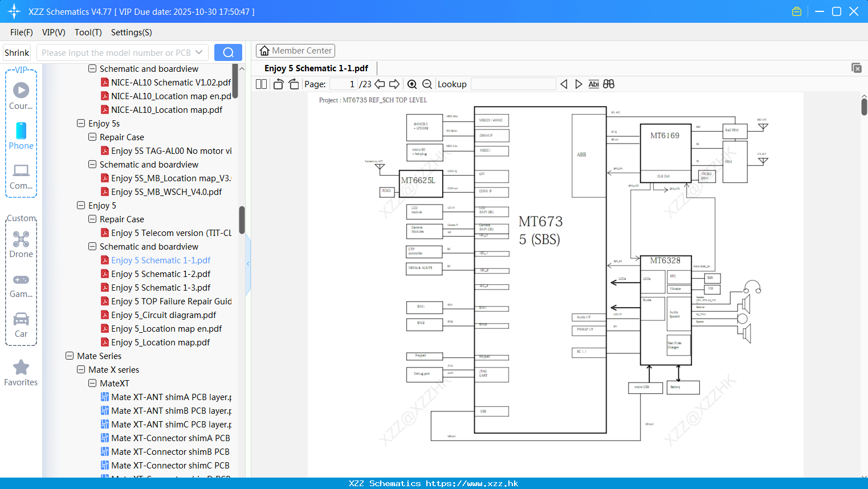Screen dimensions: 868x489
Task: Toggle two-page view layout icon
Action: [x=261, y=84]
